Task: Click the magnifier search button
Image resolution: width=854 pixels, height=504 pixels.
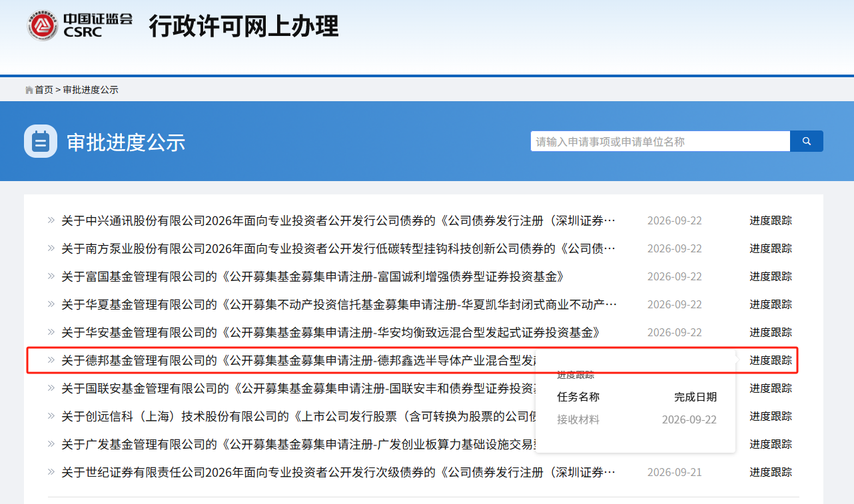Action: point(807,141)
